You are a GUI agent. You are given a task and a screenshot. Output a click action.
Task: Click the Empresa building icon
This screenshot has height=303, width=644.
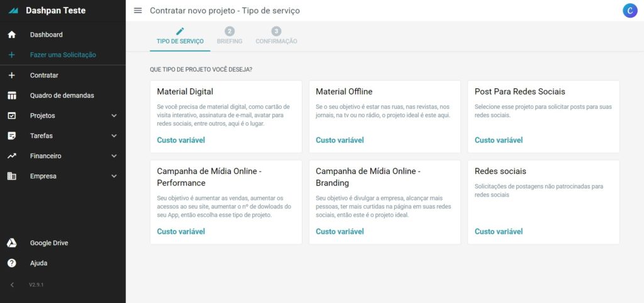[12, 176]
